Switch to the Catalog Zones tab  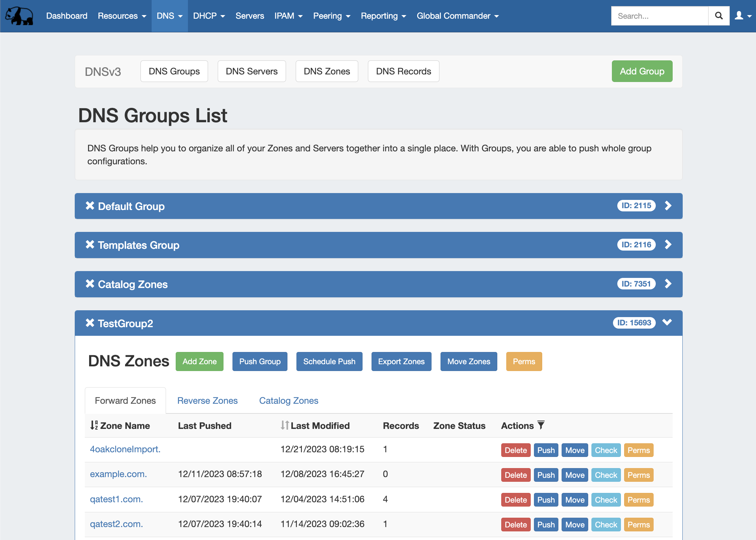coord(289,400)
